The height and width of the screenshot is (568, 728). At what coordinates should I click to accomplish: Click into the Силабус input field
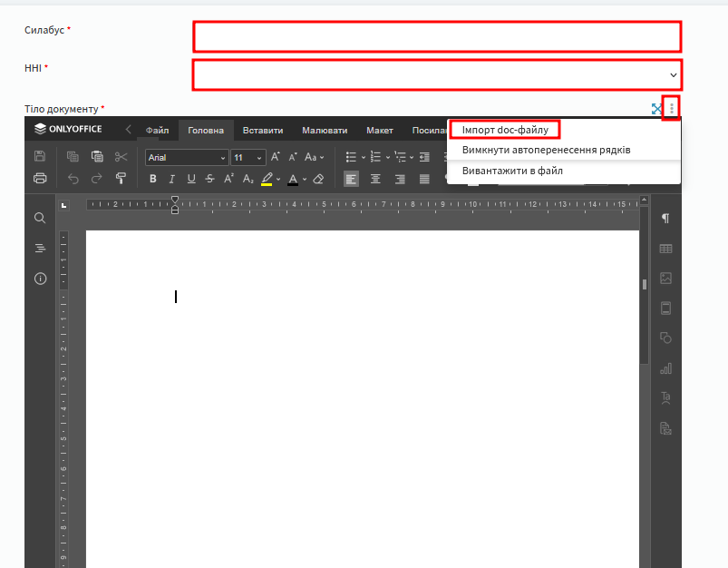coord(436,36)
